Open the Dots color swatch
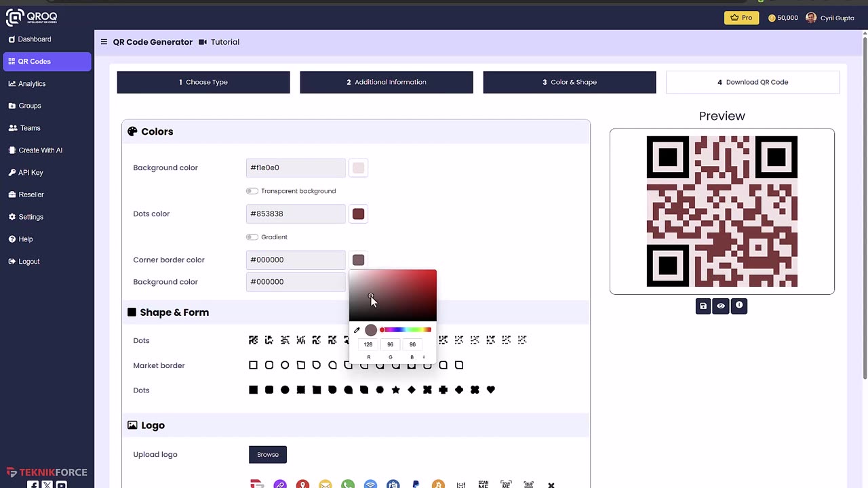This screenshot has width=868, height=488. click(358, 214)
